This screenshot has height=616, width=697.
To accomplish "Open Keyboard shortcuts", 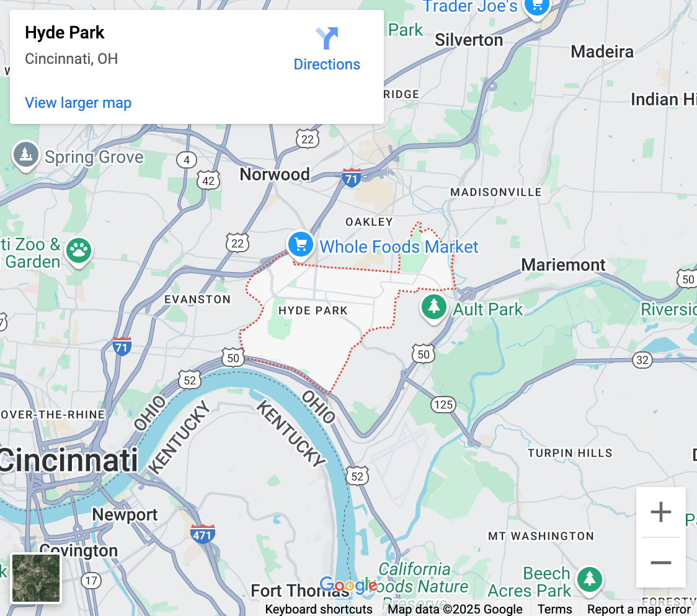I will (x=318, y=609).
